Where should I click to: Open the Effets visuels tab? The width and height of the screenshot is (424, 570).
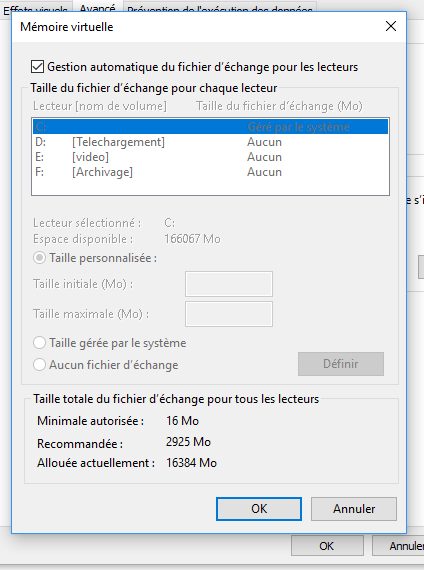pos(35,9)
